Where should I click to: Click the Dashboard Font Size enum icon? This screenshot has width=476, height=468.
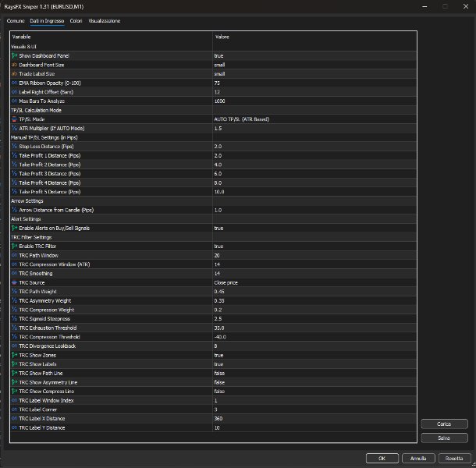click(14, 65)
